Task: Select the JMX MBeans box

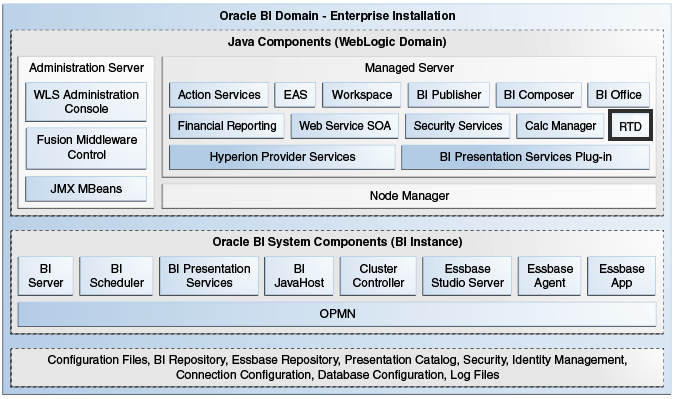Action: click(86, 189)
